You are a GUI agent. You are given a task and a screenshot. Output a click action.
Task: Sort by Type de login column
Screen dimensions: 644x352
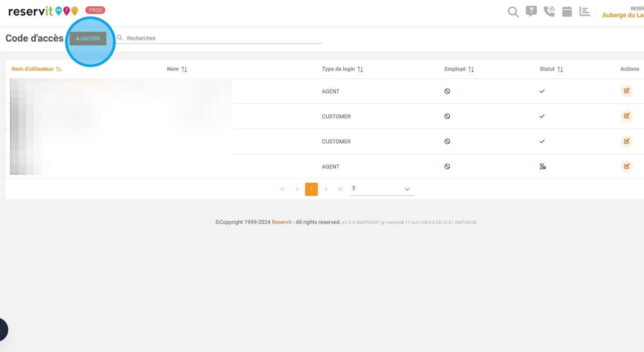343,69
